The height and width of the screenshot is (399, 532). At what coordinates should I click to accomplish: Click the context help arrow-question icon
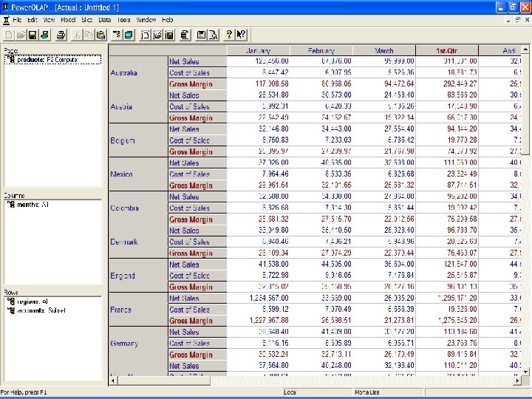coord(241,35)
